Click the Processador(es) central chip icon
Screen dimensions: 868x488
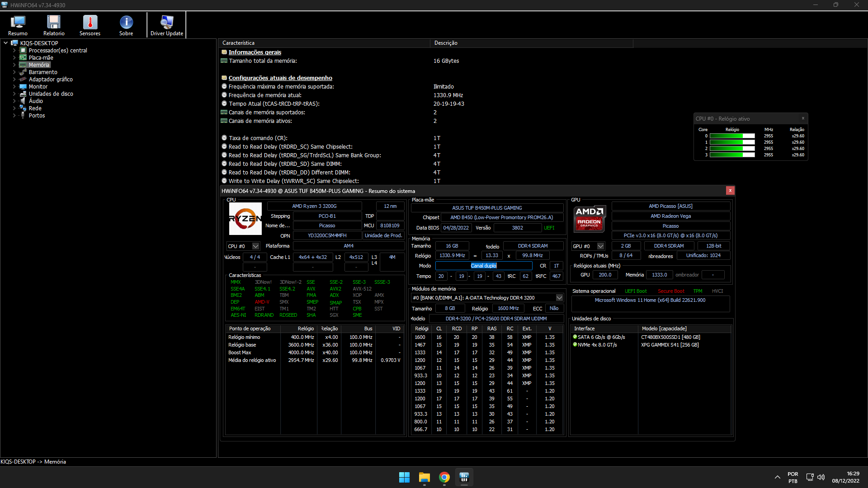point(23,50)
